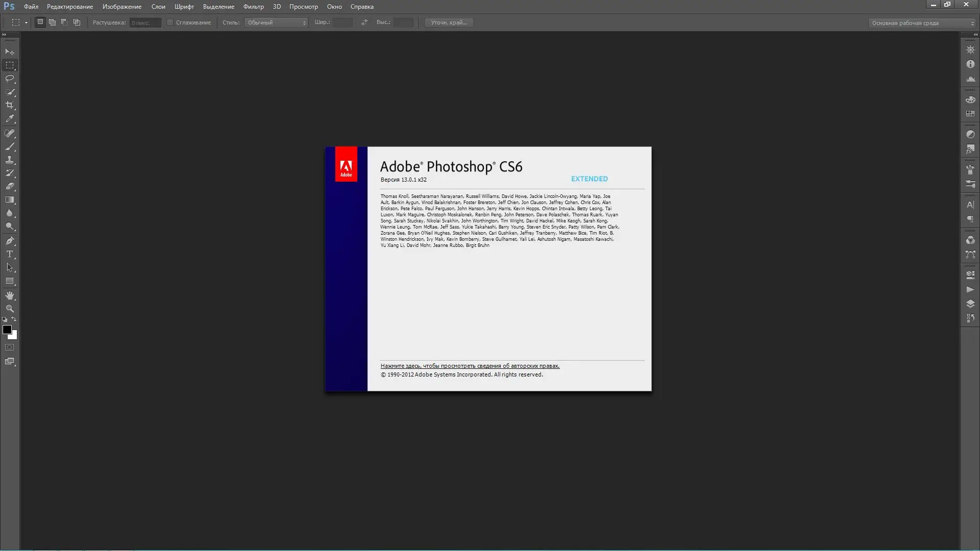This screenshot has height=551, width=980.
Task: Open the Layers panel icon
Action: coord(970,304)
